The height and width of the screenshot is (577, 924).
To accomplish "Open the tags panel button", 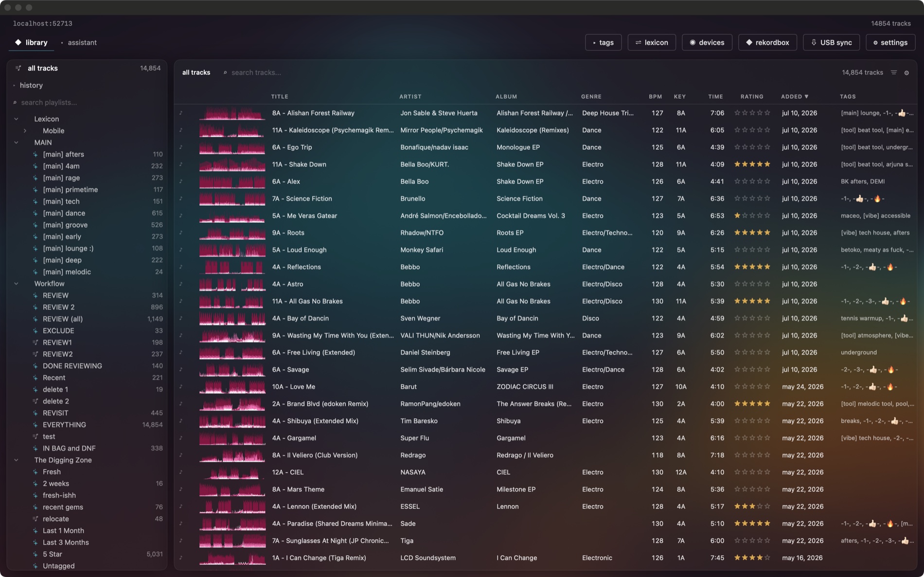I will click(x=603, y=42).
